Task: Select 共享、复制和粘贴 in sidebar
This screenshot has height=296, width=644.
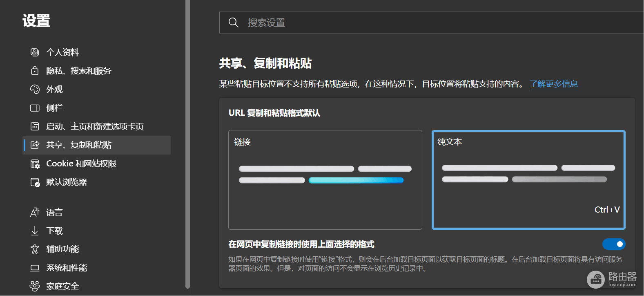Action: [97, 145]
